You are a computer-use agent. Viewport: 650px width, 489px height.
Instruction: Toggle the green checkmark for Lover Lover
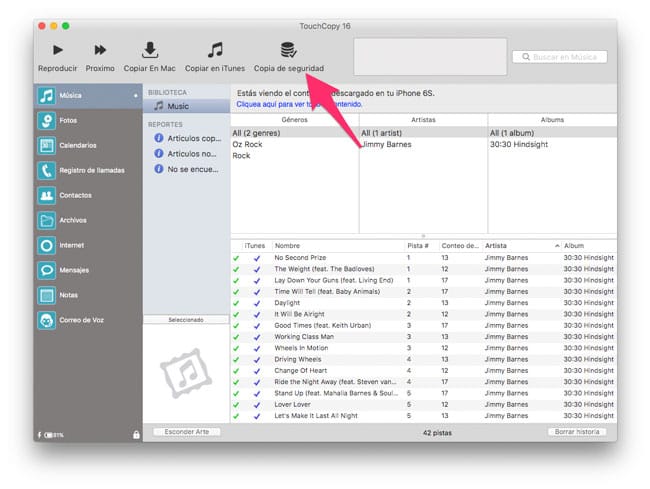(236, 404)
